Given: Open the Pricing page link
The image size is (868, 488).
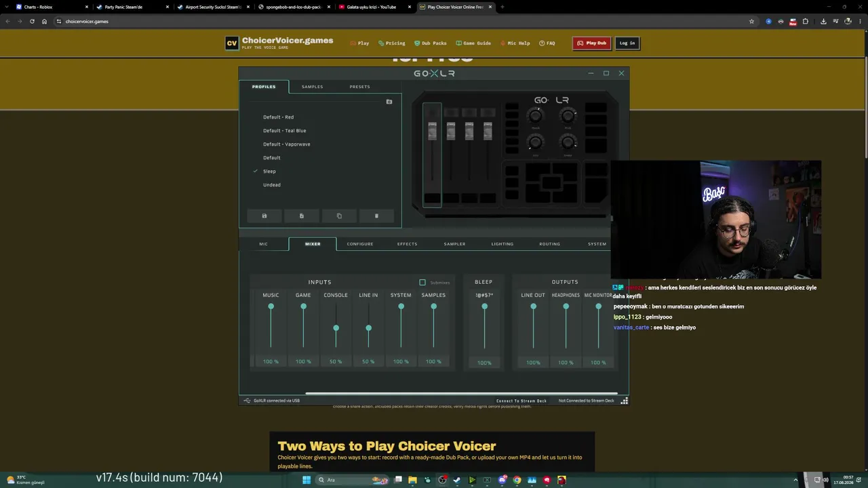Looking at the screenshot, I should click(392, 43).
